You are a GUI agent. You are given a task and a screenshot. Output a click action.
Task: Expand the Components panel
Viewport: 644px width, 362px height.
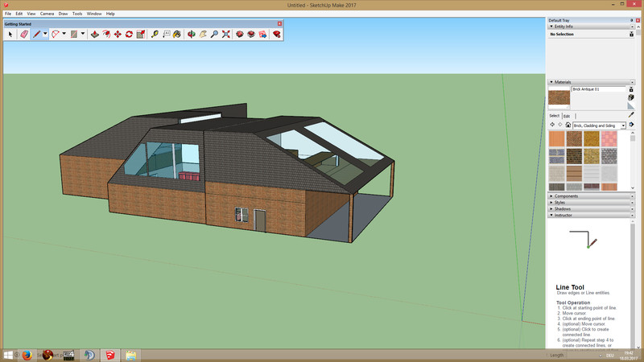577,195
